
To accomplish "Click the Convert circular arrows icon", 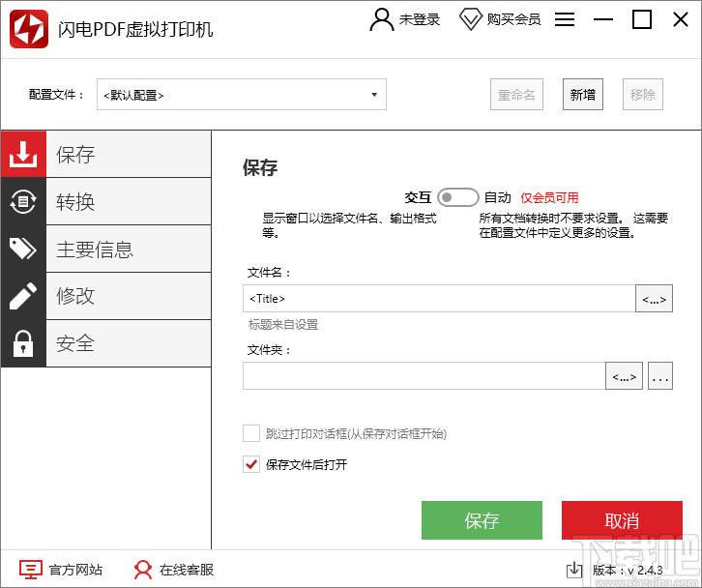I will click(x=23, y=202).
